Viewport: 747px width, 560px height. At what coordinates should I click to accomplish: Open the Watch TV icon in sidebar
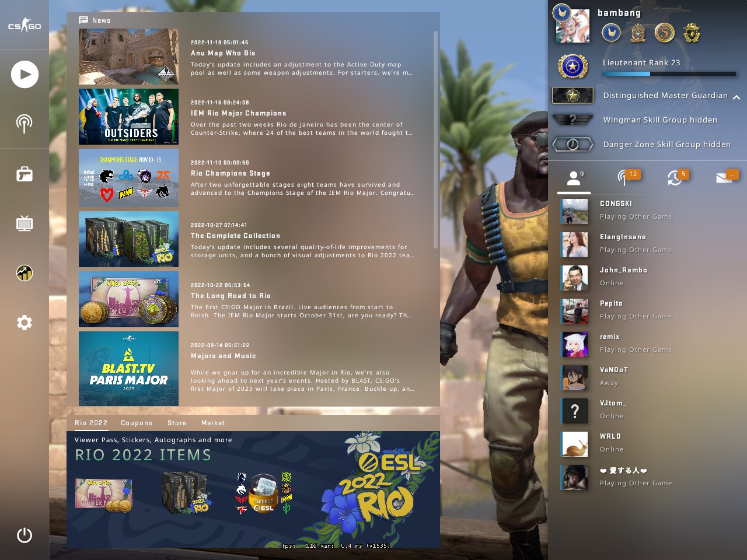click(x=25, y=223)
